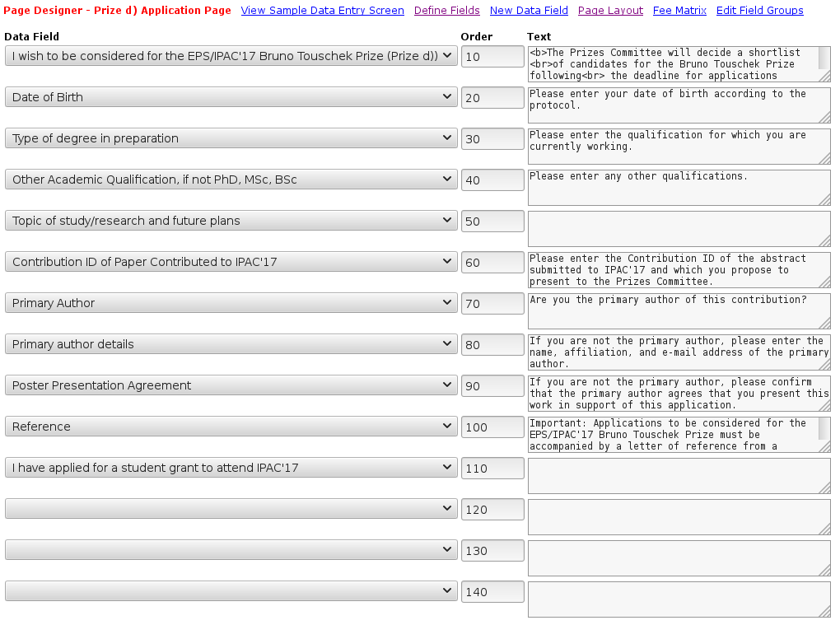Grab resize handle of date of birth text area
Screen dimensions: 840x625
[825, 117]
